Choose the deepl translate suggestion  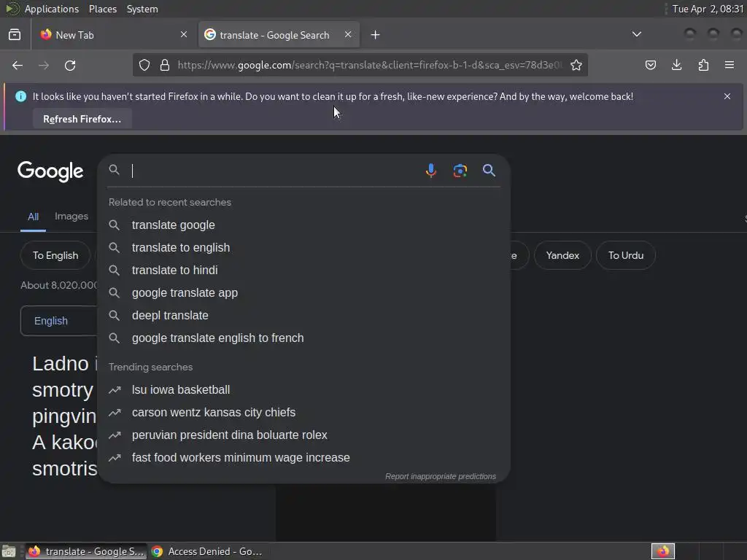click(x=304, y=315)
